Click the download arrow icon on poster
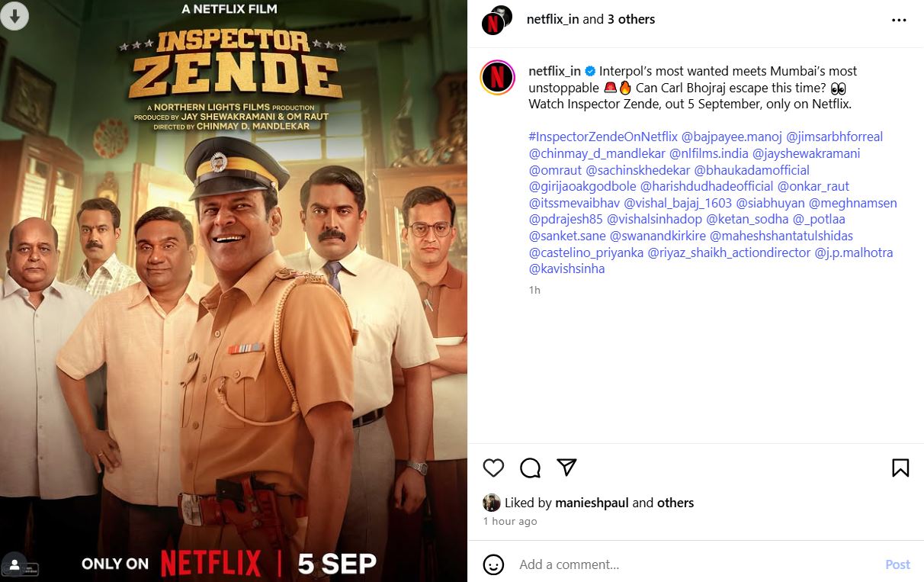Screen dimensions: 924x582 [14, 16]
